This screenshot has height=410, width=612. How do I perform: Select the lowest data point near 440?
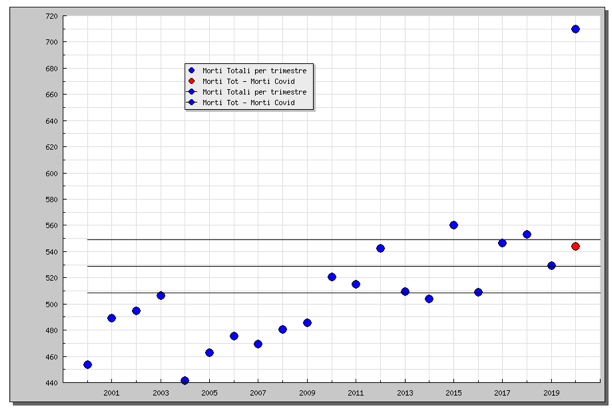184,381
